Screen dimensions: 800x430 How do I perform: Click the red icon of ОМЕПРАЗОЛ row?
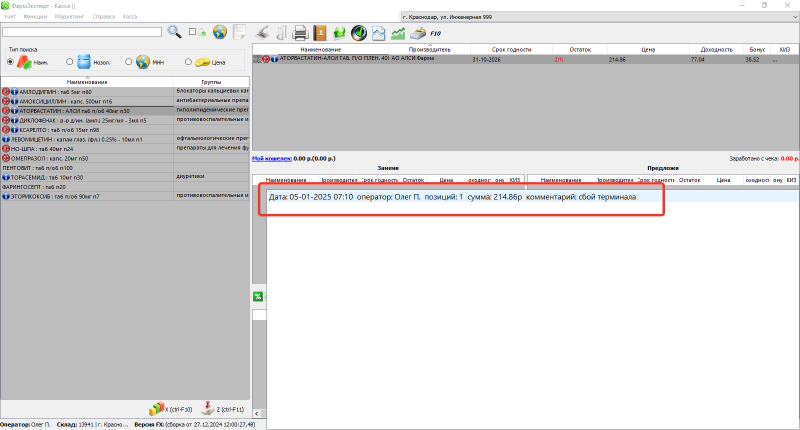pyautogui.click(x=6, y=158)
